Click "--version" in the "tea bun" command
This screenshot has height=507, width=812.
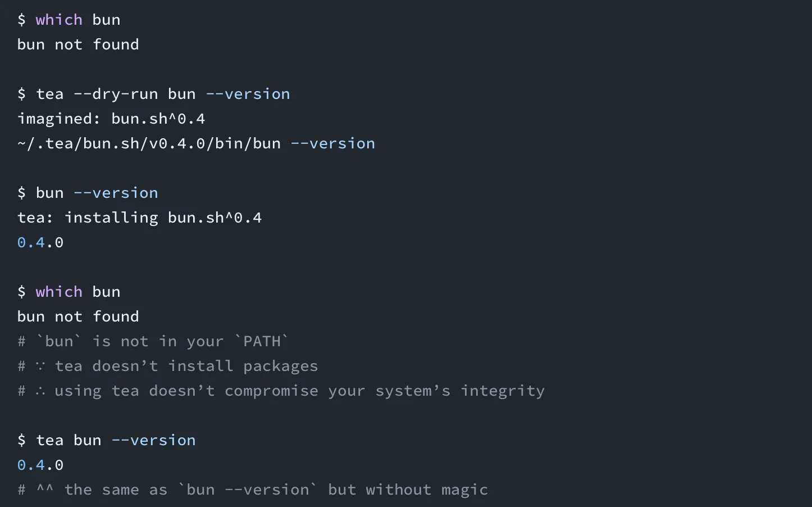[153, 440]
